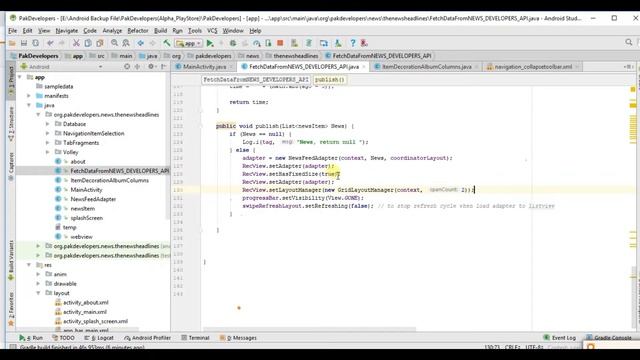Viewport: 640px width, 360px height.
Task: Switch to navigation_collapsetoolbar.xml tab
Action: click(533, 67)
